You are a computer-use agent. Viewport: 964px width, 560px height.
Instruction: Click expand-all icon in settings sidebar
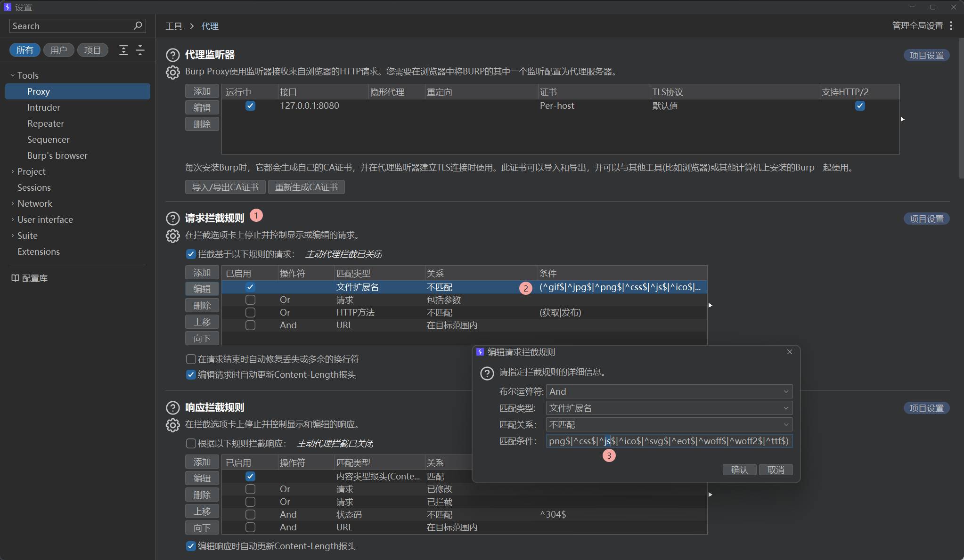pos(123,50)
